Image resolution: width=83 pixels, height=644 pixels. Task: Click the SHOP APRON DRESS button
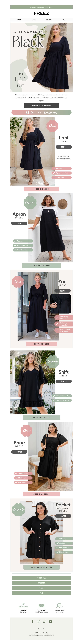(41, 265)
